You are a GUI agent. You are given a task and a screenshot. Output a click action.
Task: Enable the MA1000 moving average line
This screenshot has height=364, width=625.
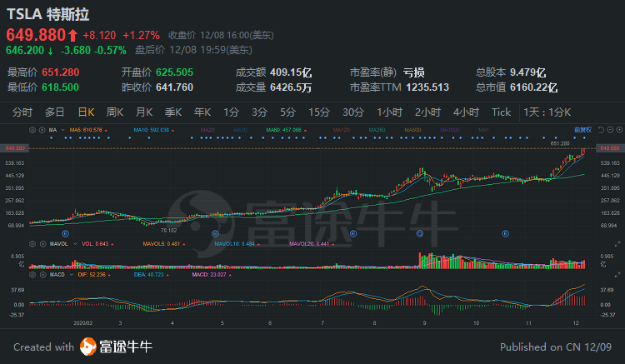[x=450, y=130]
